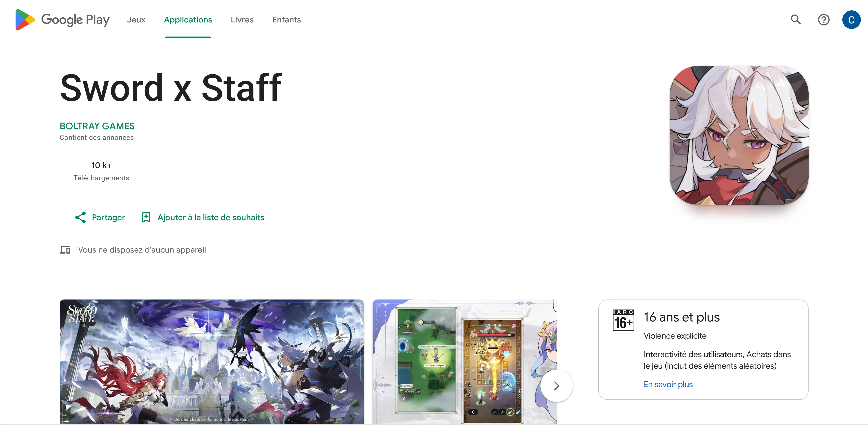This screenshot has width=868, height=426.
Task: Click the Google Play logo
Action: click(62, 20)
